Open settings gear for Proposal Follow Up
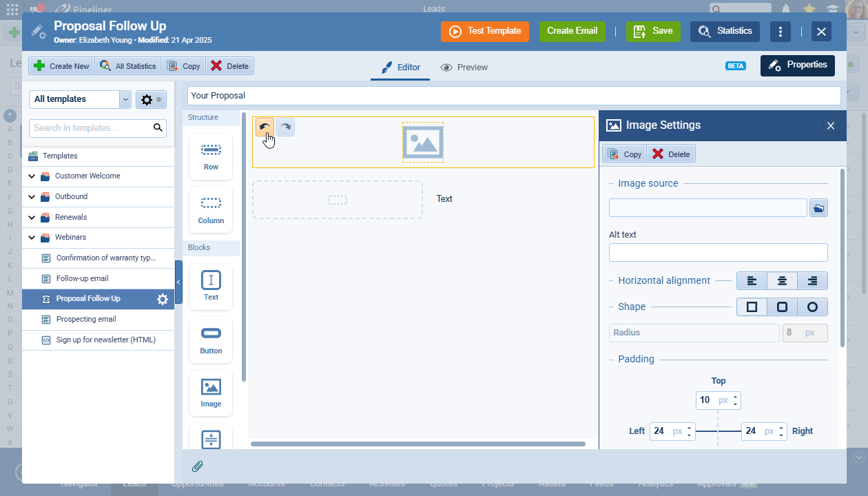 tap(163, 299)
